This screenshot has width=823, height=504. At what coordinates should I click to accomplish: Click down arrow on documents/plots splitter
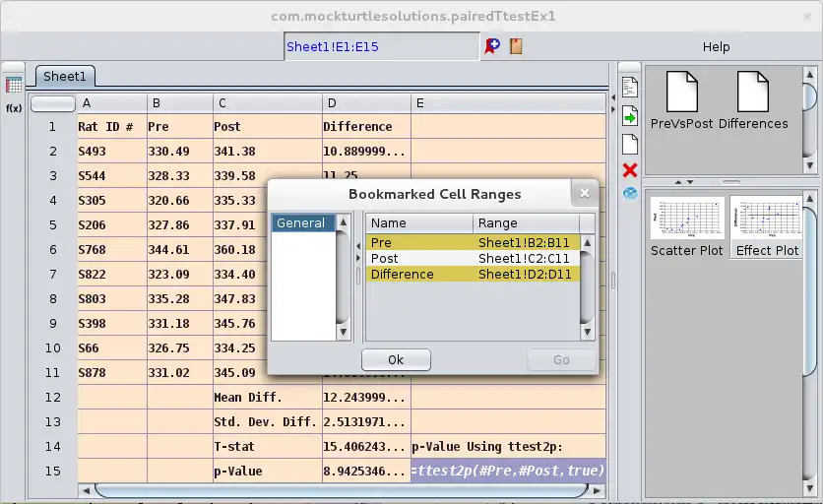tap(690, 182)
